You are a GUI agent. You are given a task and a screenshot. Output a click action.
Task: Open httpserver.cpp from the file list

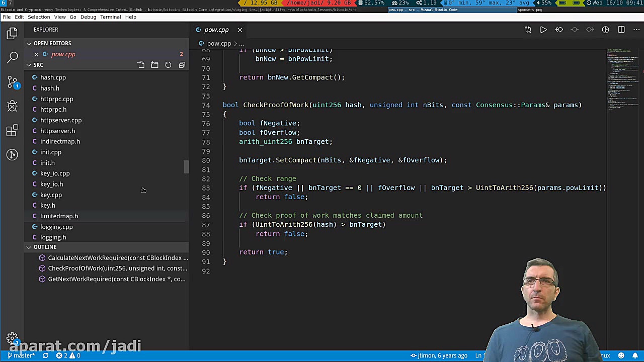pyautogui.click(x=60, y=120)
